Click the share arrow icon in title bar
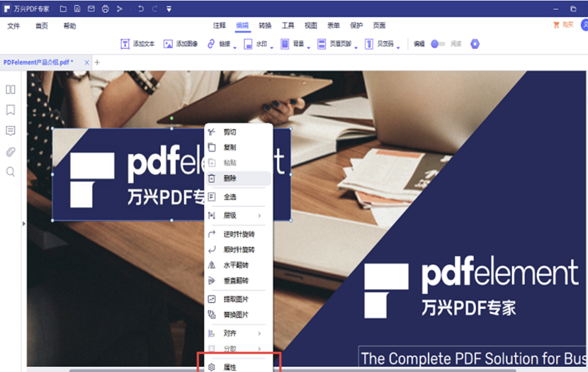This screenshot has width=588, height=372. (x=120, y=9)
